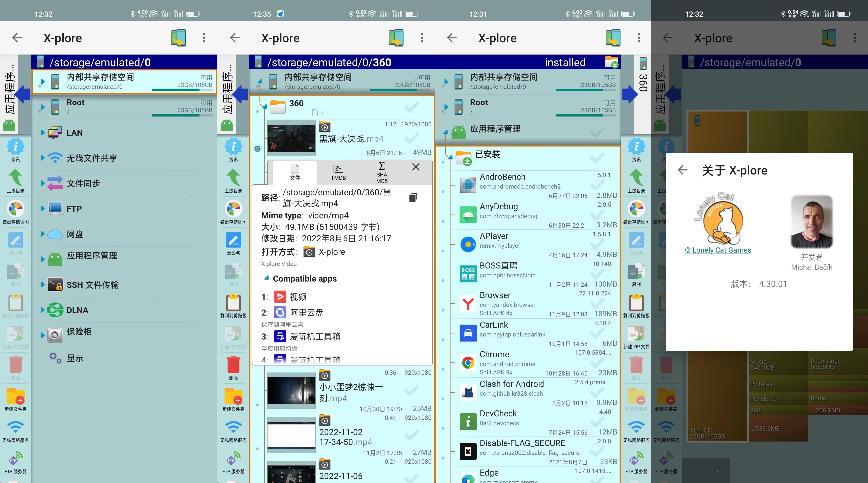Collapse 内部共享存储空间 in 360 folder screenshot

[260, 81]
